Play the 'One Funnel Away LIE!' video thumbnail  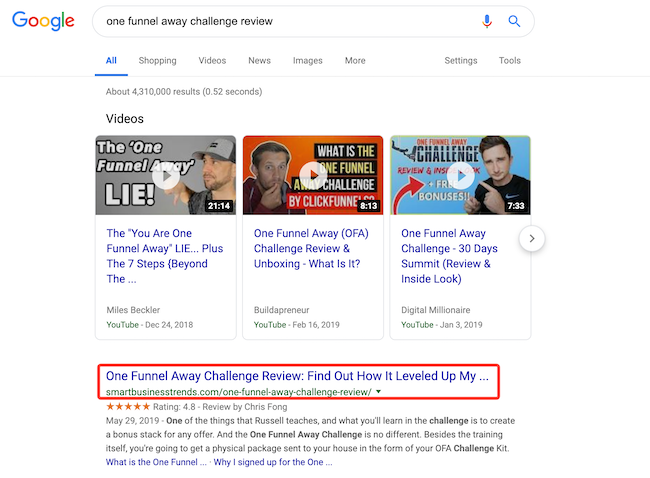[166, 175]
